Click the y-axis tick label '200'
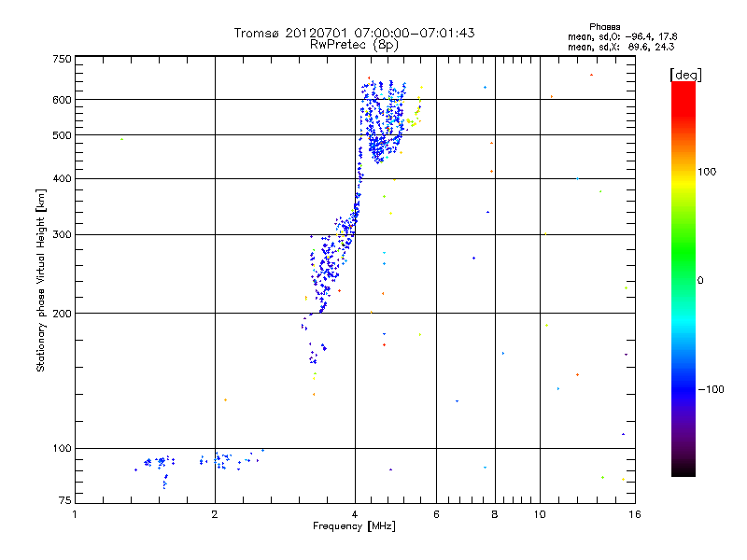Viewport: 747px width, 560px height. pyautogui.click(x=62, y=314)
